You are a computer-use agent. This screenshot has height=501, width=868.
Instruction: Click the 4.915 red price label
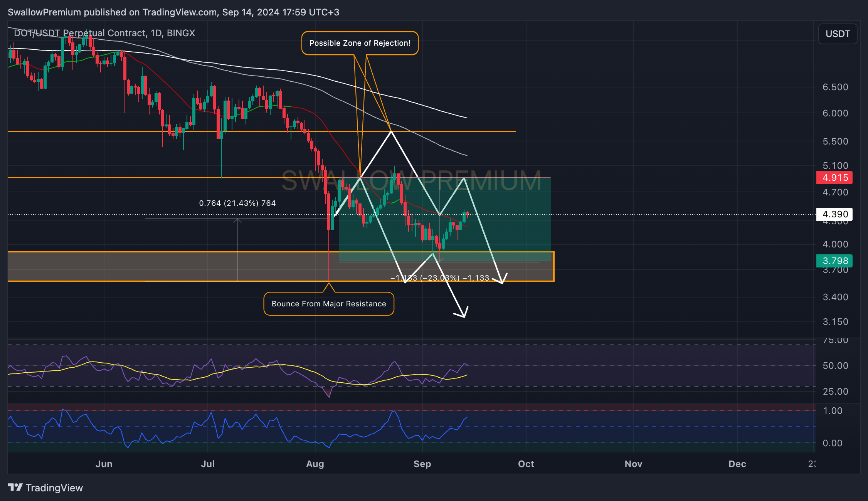(835, 178)
